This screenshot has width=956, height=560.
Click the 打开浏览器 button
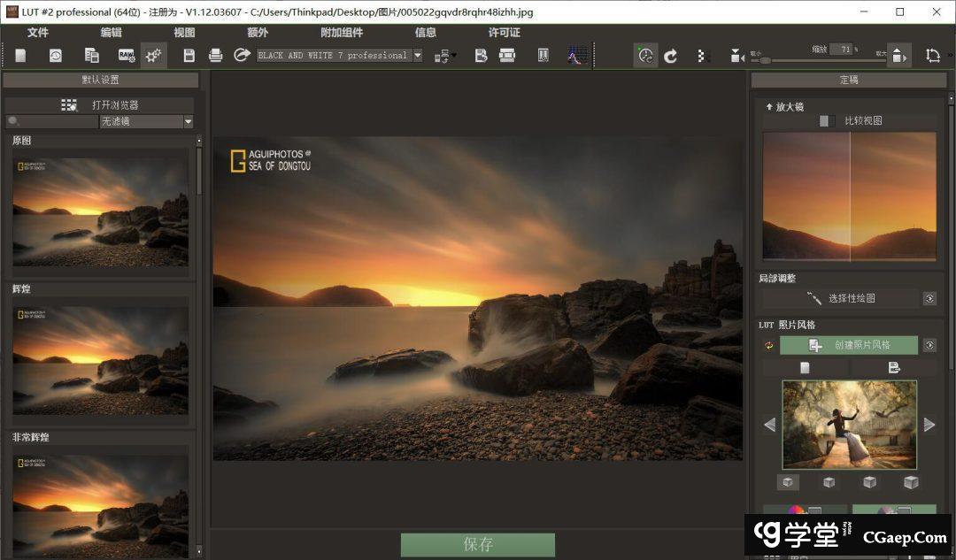tap(100, 105)
